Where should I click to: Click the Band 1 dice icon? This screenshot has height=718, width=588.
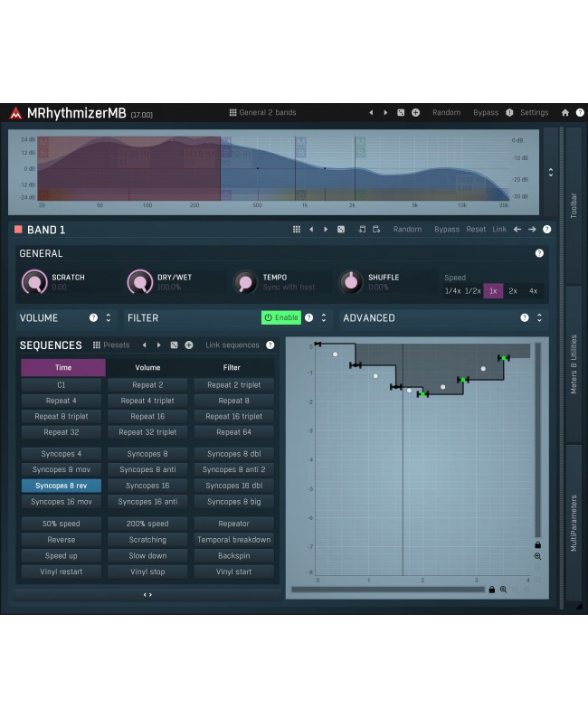[x=341, y=230]
